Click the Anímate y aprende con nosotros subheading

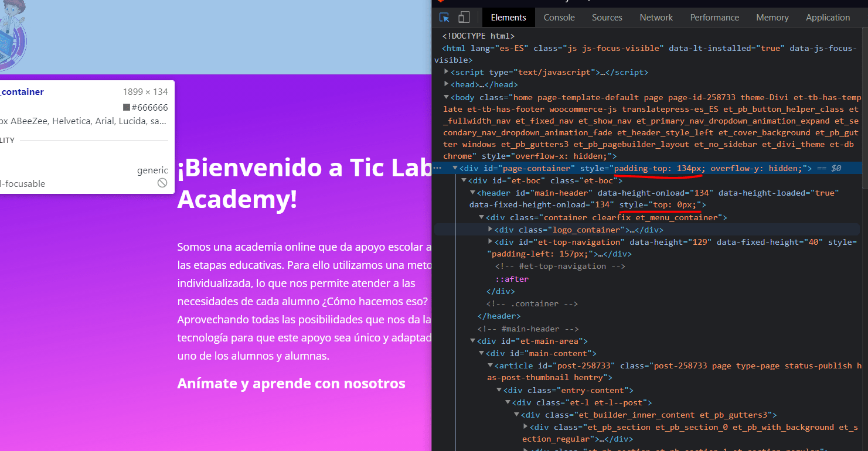coord(291,384)
